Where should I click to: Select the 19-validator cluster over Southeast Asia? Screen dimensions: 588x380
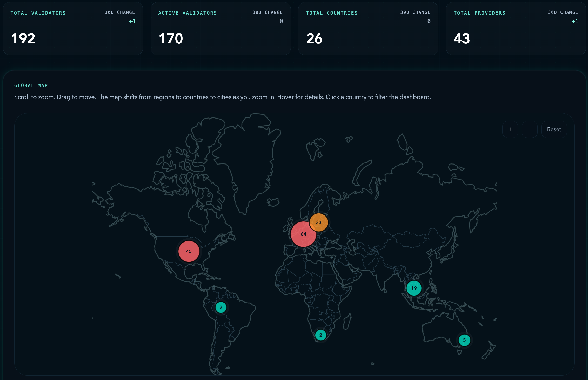click(x=413, y=288)
